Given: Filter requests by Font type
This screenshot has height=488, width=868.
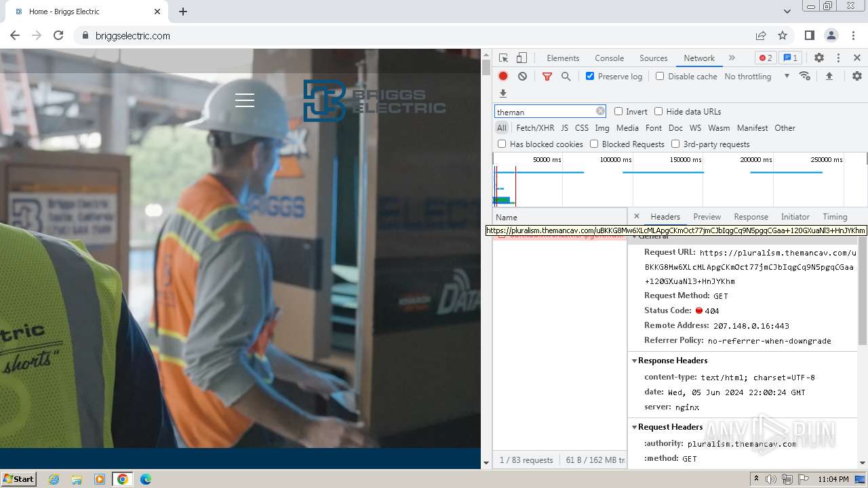Looking at the screenshot, I should (654, 127).
